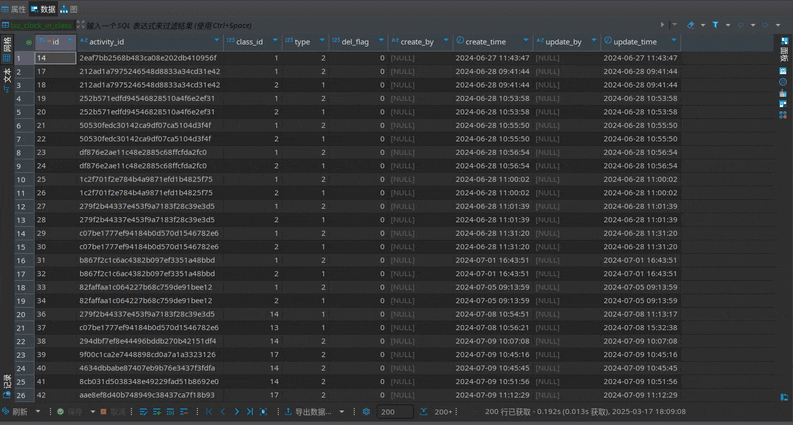
Task: Switch to the 属性 properties tab
Action: pos(14,9)
